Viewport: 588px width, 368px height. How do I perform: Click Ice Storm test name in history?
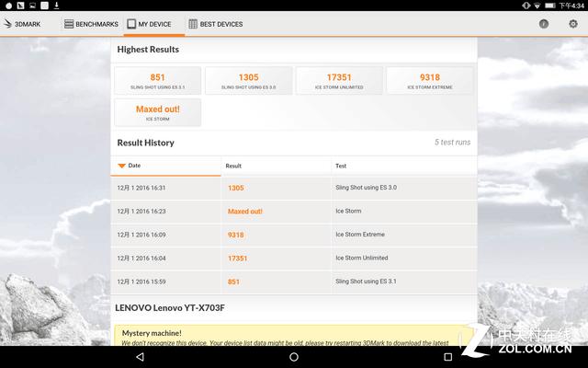click(x=348, y=211)
